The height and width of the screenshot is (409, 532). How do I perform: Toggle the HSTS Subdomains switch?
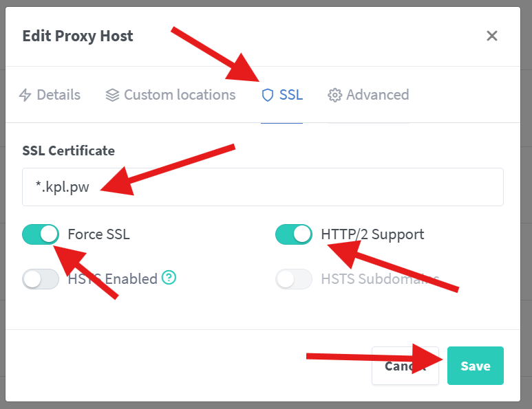point(294,278)
